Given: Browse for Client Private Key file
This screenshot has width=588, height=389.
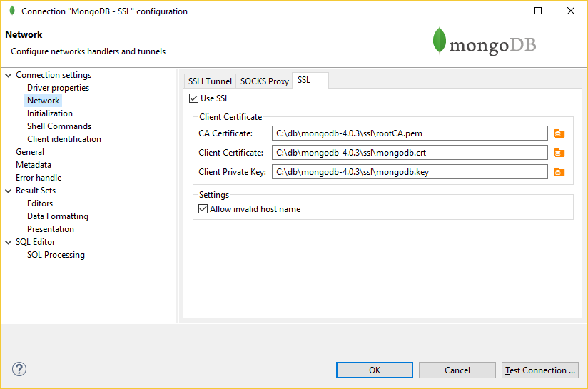Looking at the screenshot, I should coord(559,172).
